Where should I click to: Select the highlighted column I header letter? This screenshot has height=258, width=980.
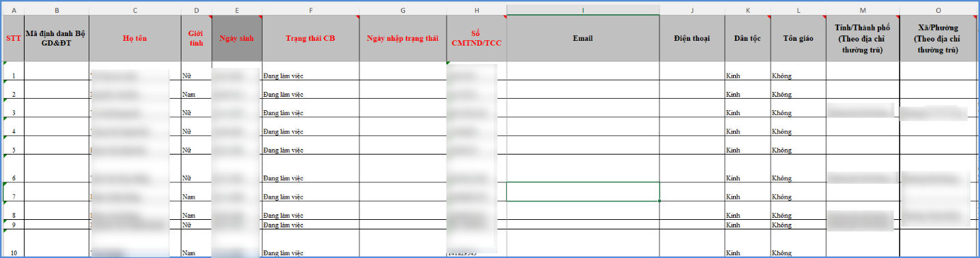[582, 10]
